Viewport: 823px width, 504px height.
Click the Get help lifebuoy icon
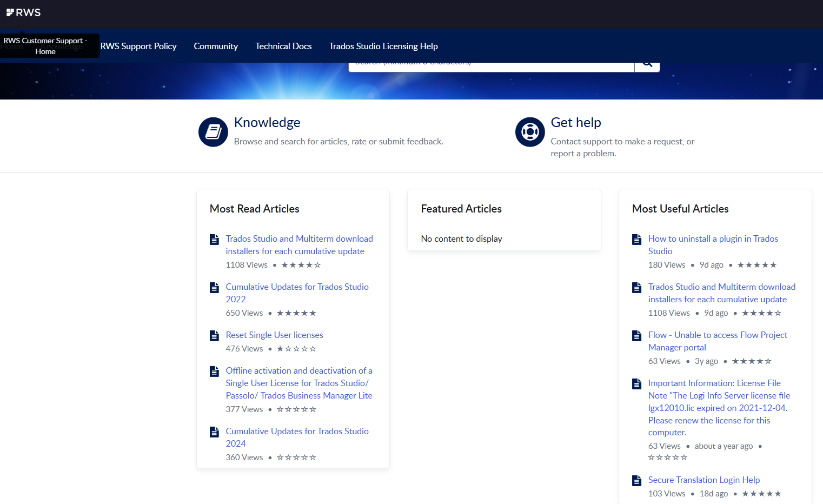(x=530, y=132)
